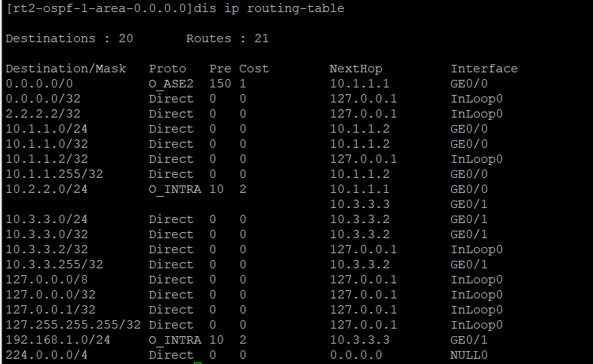Screen dimensions: 593x364
Task: Select destination 10.3.3.0/32
Action: (x=47, y=235)
